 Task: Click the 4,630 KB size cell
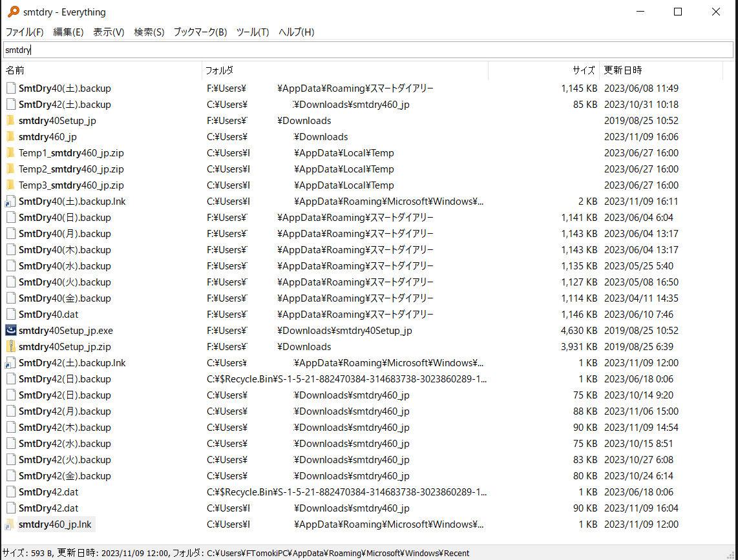(579, 331)
